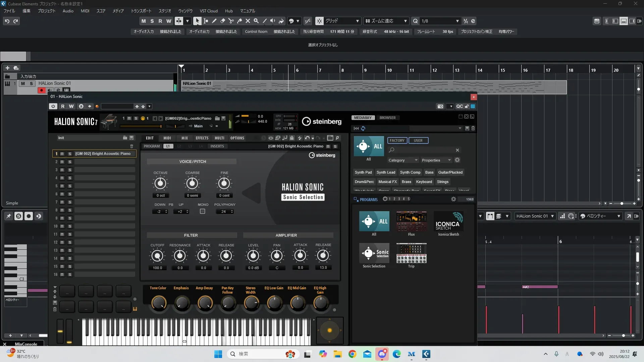This screenshot has height=362, width=644.
Task: Open the Category filter dropdown
Action: pos(402,160)
